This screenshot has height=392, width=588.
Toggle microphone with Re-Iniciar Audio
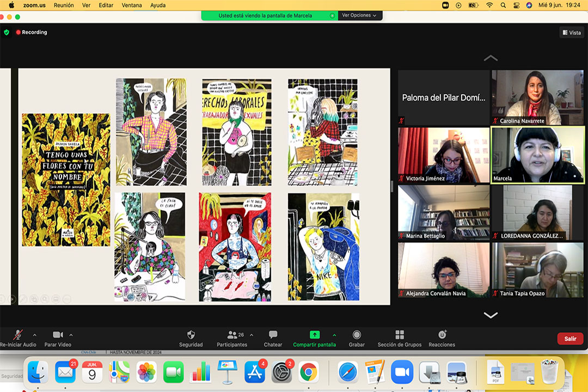point(18,335)
